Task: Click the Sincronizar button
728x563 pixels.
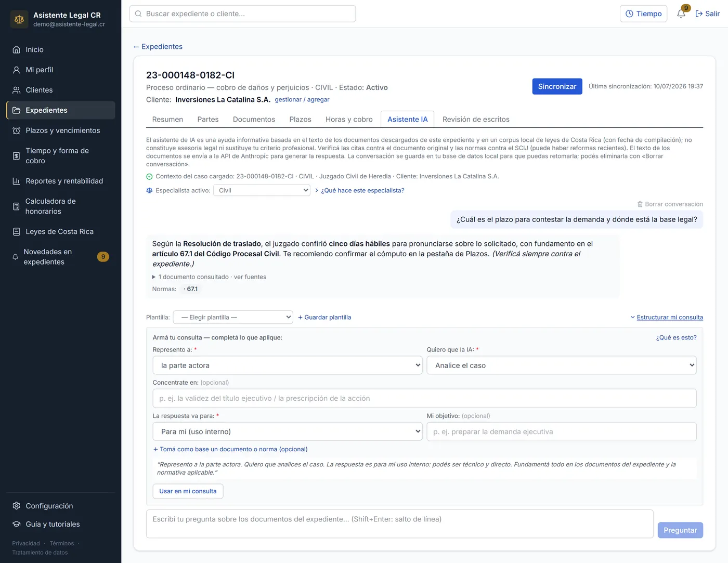Action: click(557, 86)
